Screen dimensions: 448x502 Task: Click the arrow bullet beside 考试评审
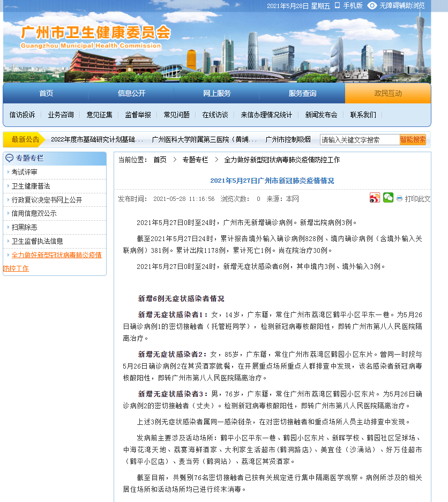(x=8, y=172)
